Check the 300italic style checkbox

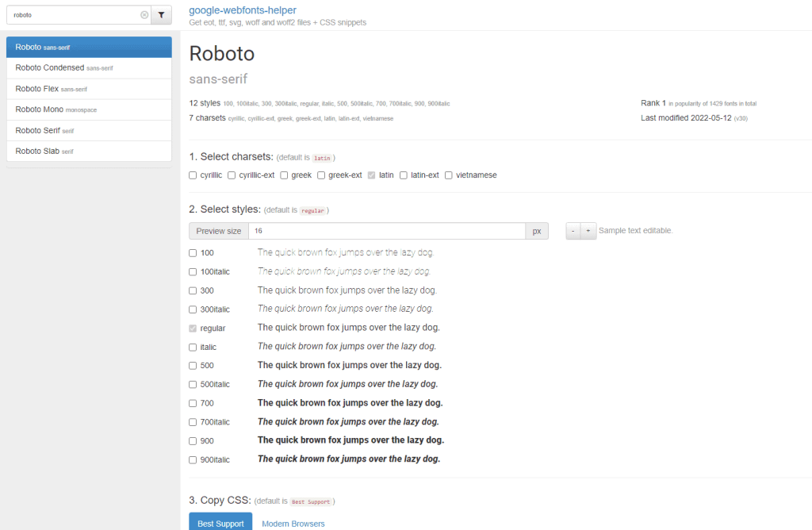[193, 309]
